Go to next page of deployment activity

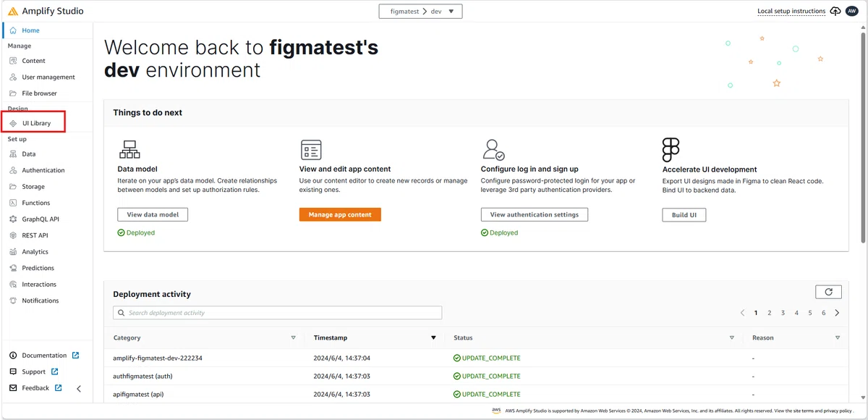click(x=837, y=313)
